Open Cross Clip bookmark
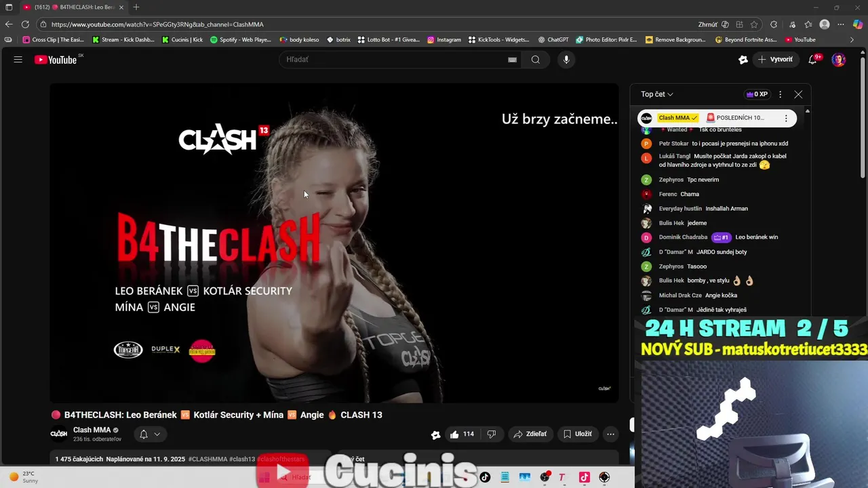 (53, 40)
